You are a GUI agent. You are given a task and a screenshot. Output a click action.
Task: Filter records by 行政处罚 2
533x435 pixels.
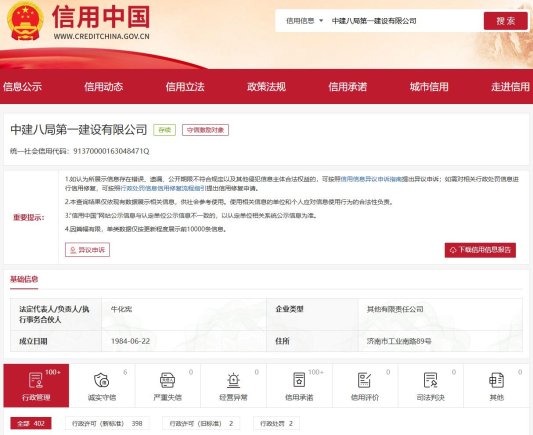point(276,423)
